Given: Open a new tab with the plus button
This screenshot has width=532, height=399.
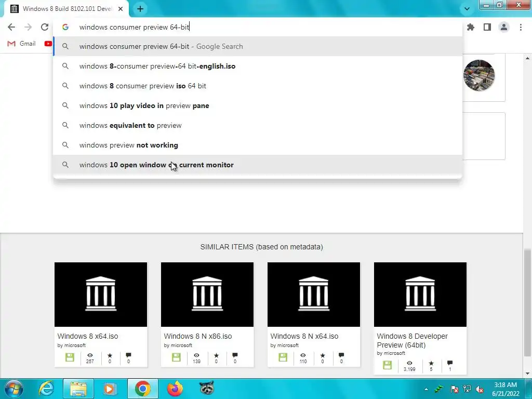Looking at the screenshot, I should [140, 9].
